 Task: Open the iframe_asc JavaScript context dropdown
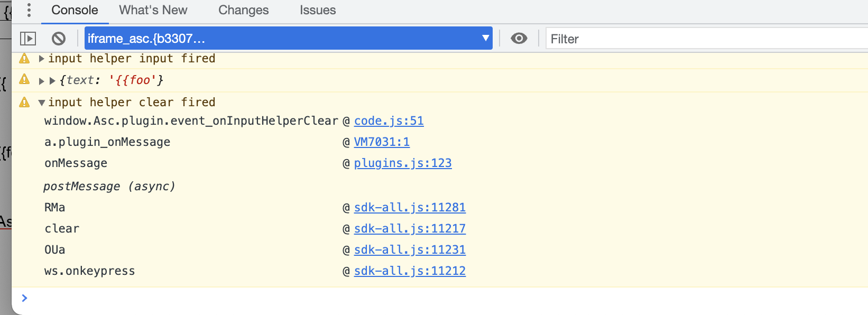coord(289,39)
